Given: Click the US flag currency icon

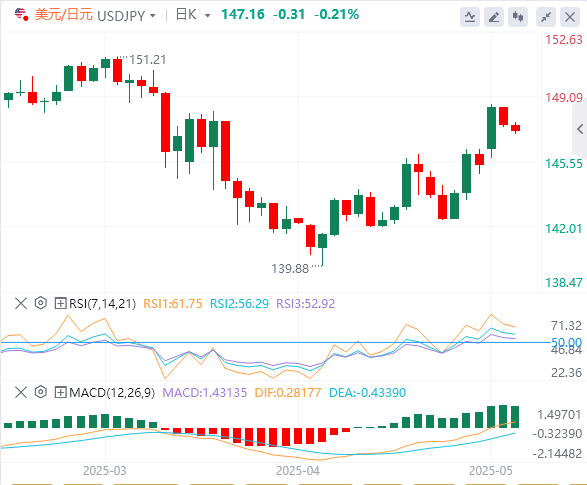Looking at the screenshot, I should [21, 15].
